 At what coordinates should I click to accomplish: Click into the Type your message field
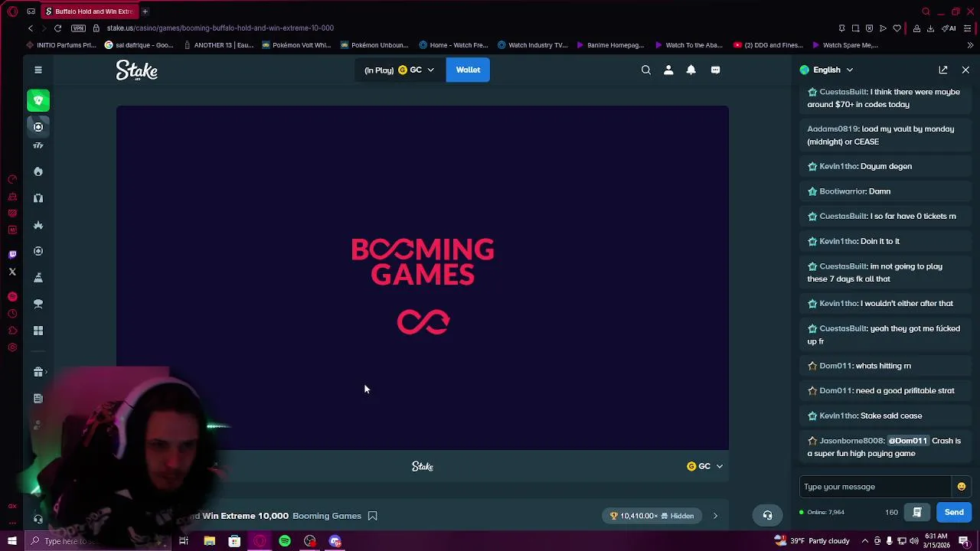coord(875,487)
